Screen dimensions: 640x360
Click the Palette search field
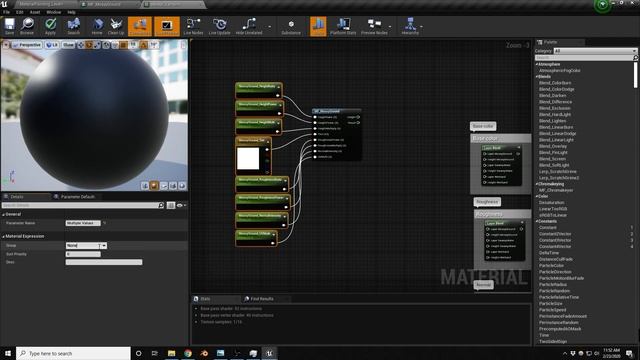pyautogui.click(x=586, y=58)
